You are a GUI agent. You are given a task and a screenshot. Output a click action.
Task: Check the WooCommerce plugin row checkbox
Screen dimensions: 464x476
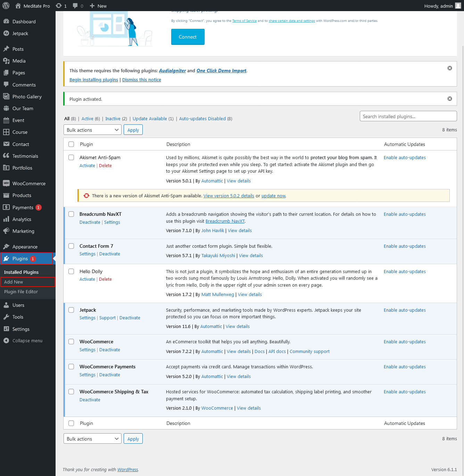click(71, 342)
